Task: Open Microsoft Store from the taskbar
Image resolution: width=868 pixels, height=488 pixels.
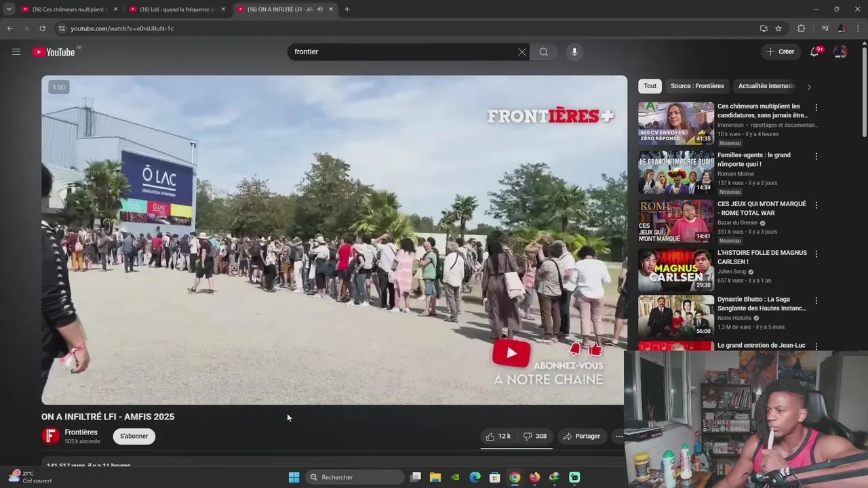Action: (495, 477)
